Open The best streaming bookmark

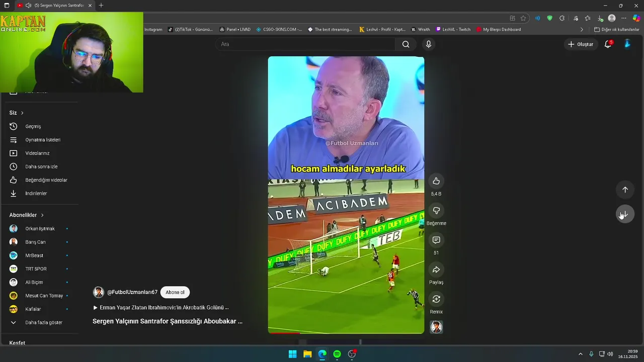[330, 30]
